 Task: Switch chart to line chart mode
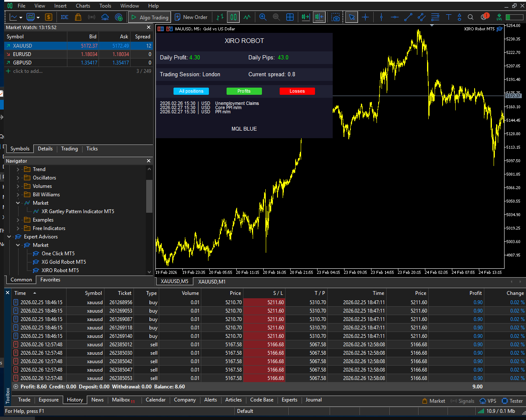click(x=247, y=17)
